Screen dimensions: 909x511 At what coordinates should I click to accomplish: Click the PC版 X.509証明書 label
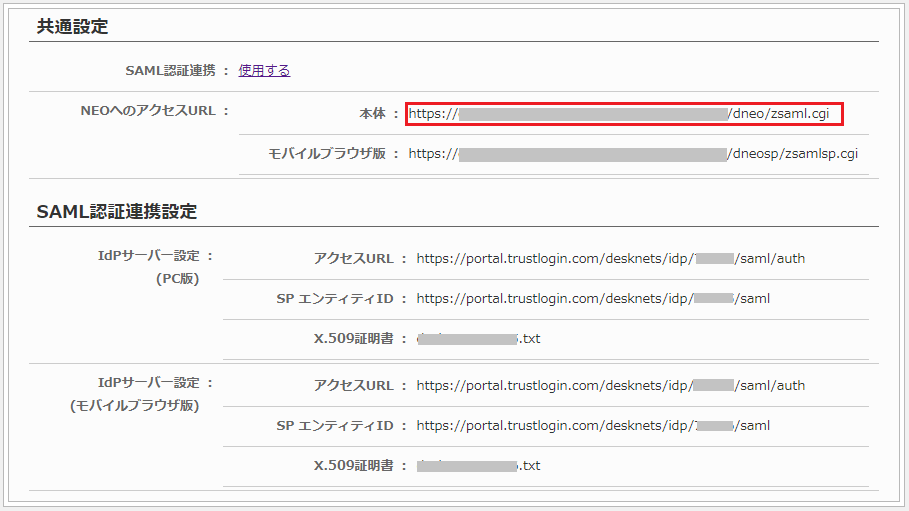point(354,339)
